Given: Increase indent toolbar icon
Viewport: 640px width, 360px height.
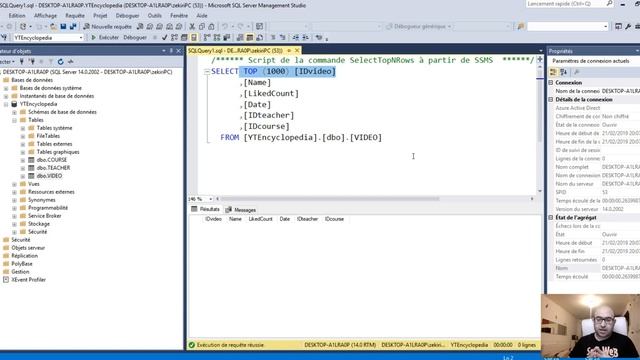Looking at the screenshot, I should [x=305, y=38].
